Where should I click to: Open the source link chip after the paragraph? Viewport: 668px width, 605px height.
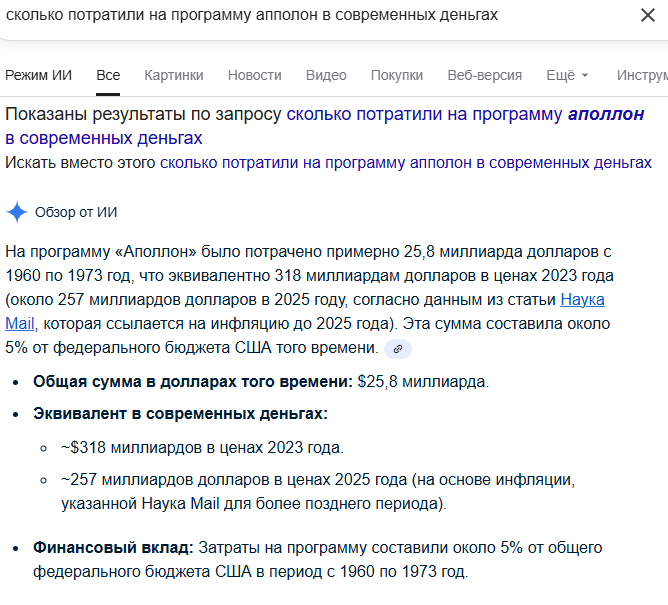click(x=398, y=349)
